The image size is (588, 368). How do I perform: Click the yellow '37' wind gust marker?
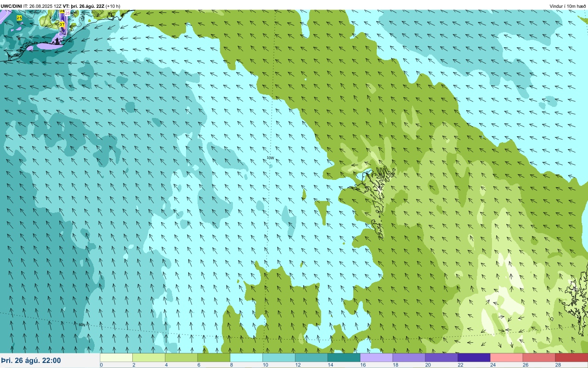point(62,24)
